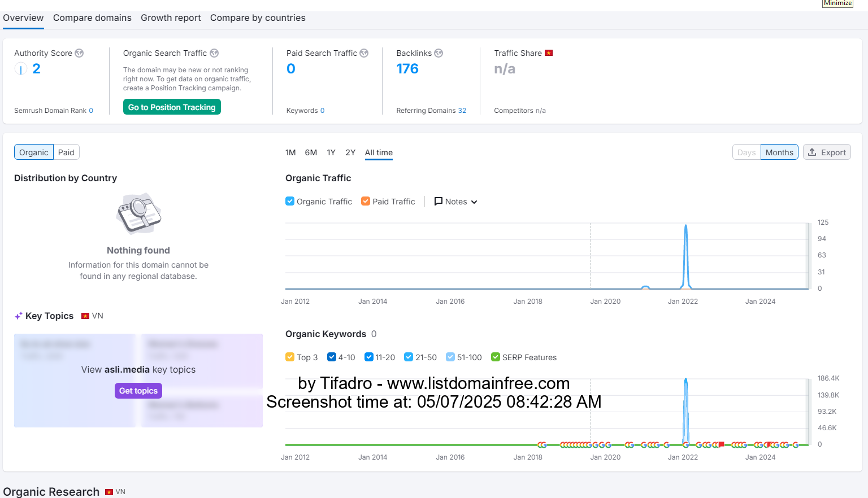Toggle 11-20 keywords checkbox
This screenshot has width=868, height=498.
(369, 357)
